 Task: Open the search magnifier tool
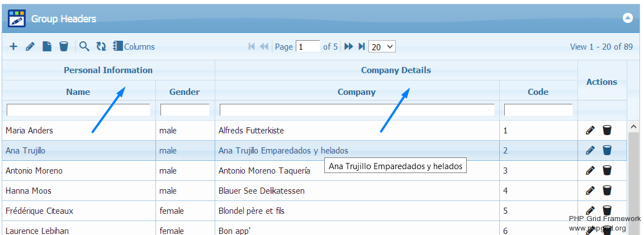coord(84,47)
